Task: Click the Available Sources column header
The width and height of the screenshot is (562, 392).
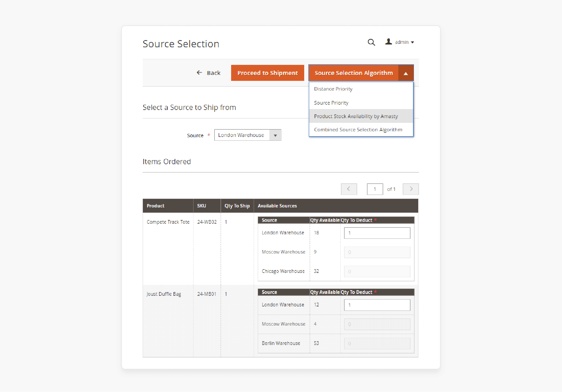Action: click(x=336, y=206)
